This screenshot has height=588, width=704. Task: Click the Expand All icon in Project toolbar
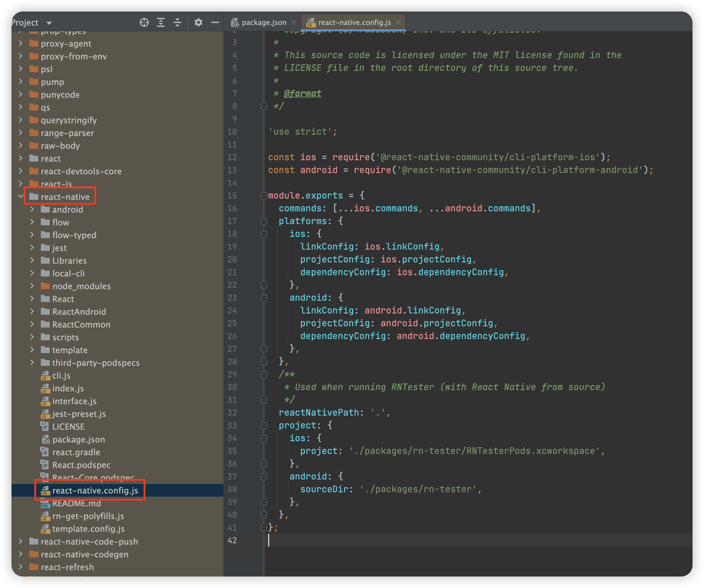[161, 22]
